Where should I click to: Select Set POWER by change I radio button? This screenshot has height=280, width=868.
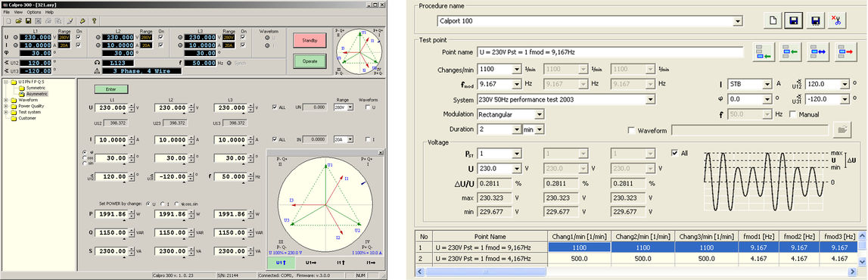point(163,204)
